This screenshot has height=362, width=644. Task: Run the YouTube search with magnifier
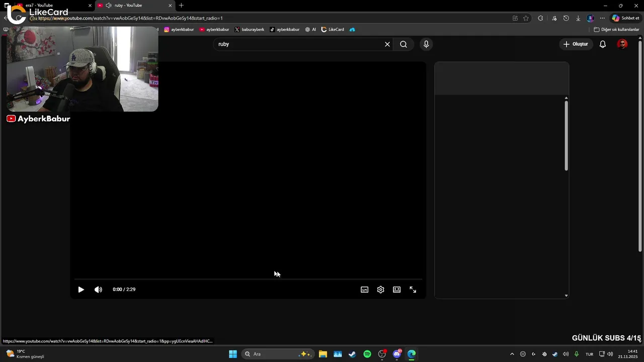point(404,44)
